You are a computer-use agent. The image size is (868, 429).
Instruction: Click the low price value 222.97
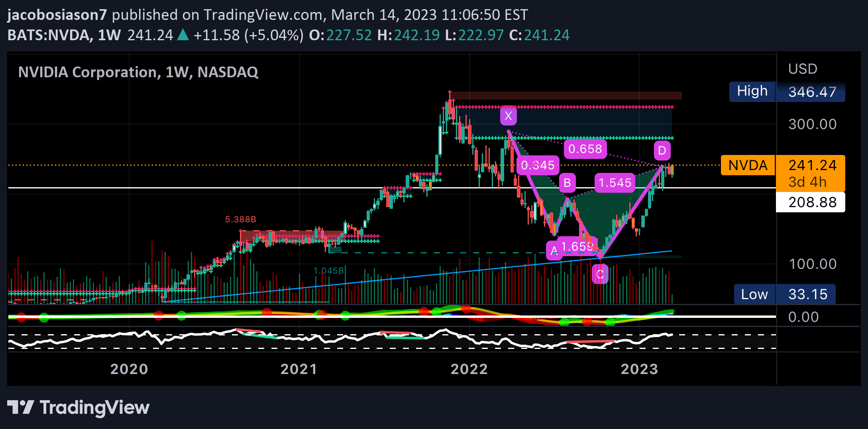(481, 35)
